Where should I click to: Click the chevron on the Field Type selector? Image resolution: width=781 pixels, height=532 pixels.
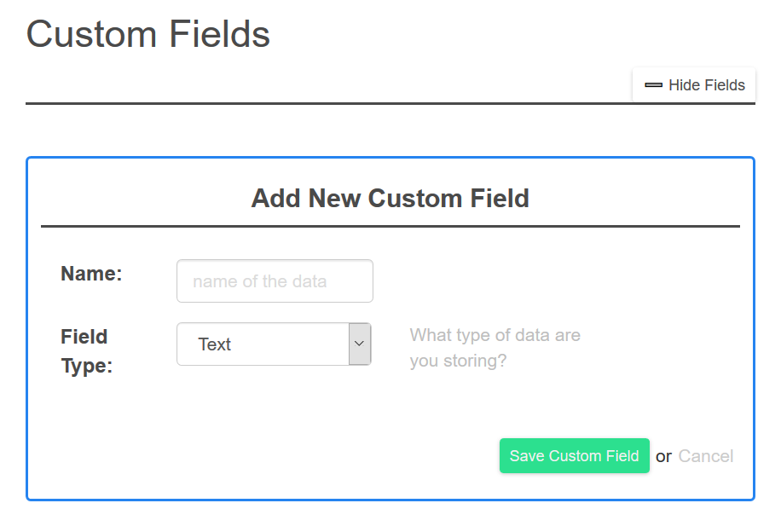(x=359, y=344)
